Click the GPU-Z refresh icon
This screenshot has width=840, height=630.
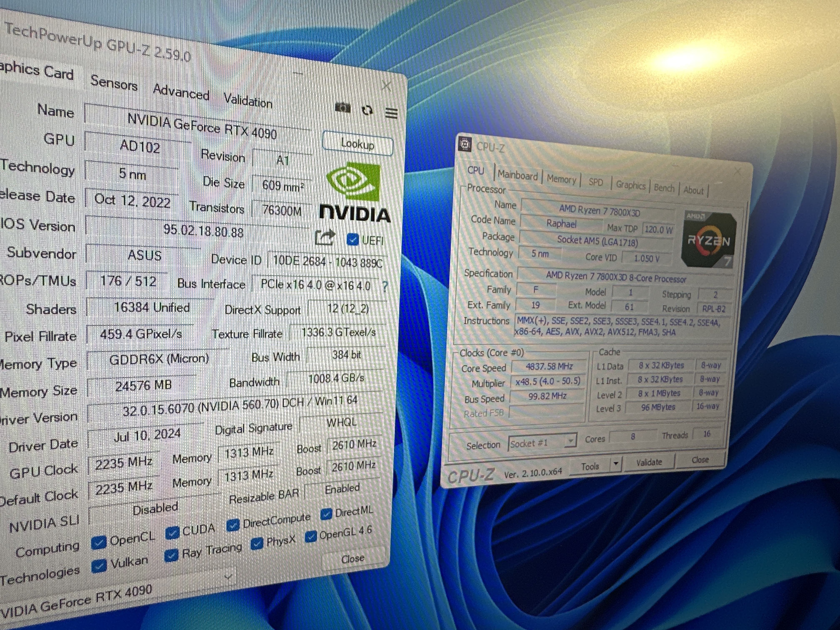pos(367,110)
